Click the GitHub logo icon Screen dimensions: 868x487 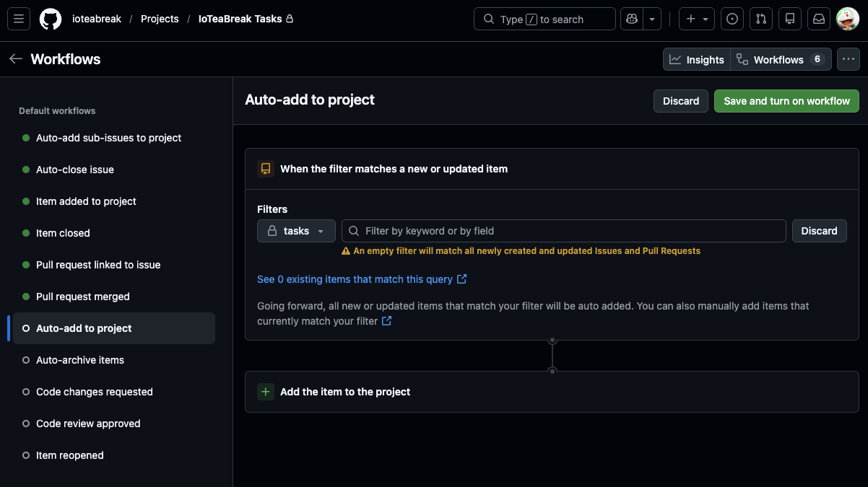tap(51, 19)
